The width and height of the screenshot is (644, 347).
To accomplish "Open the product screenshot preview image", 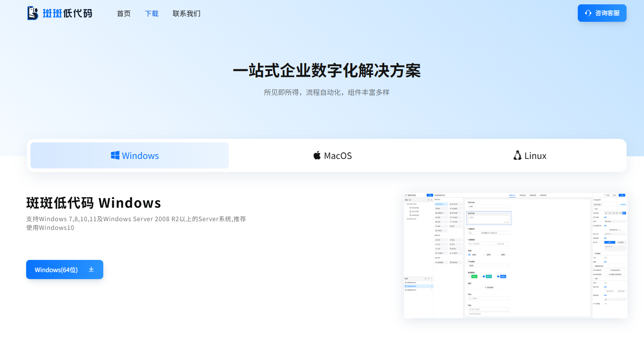I will point(515,255).
